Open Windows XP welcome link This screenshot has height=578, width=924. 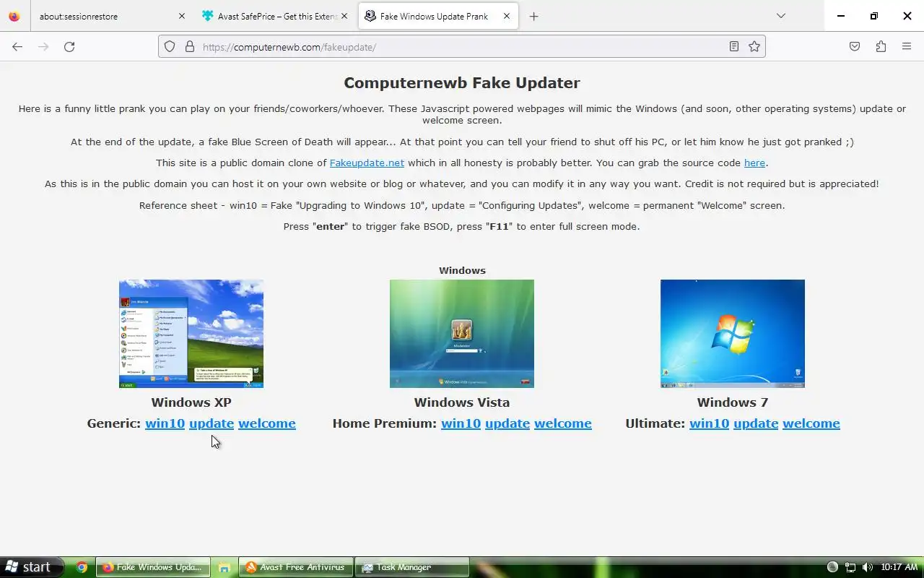click(267, 423)
